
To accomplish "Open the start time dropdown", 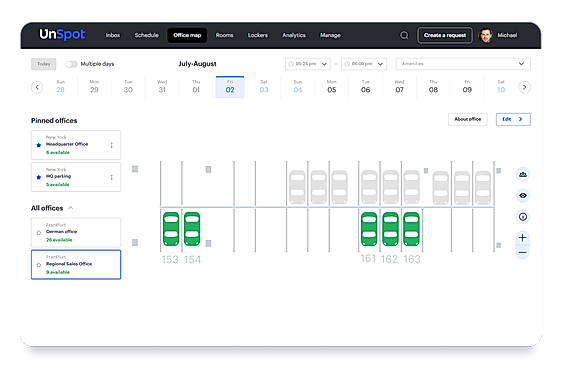I will coord(308,64).
